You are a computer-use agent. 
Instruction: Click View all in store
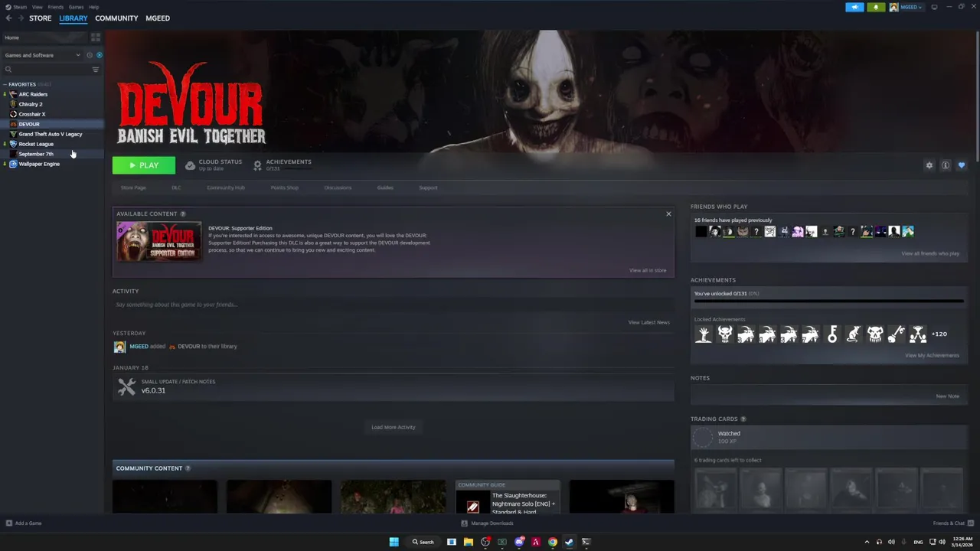(648, 270)
